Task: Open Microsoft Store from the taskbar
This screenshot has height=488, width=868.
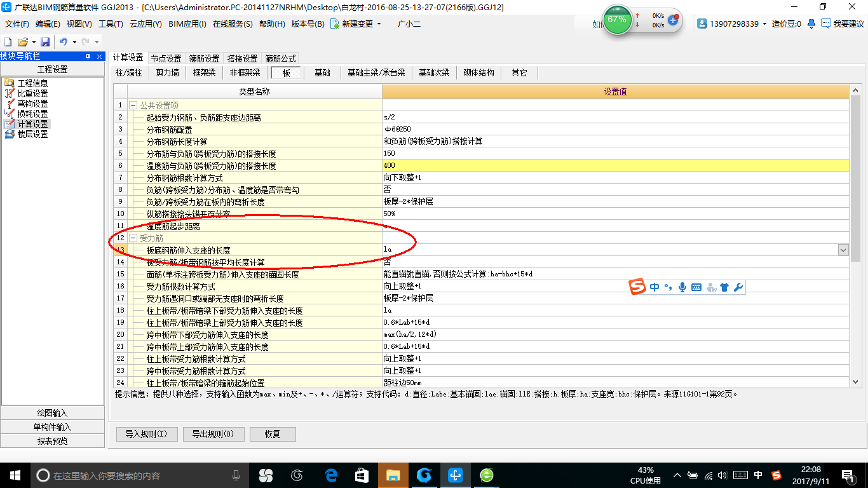Action: pos(362,475)
